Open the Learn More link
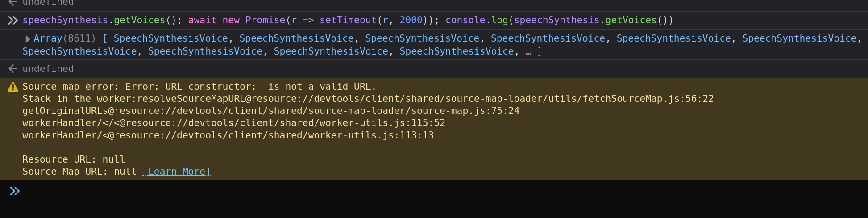 click(177, 172)
